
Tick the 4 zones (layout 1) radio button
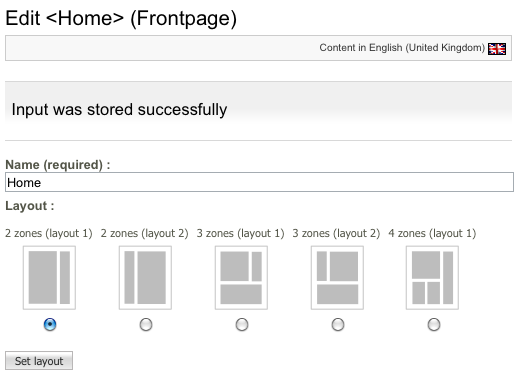(x=434, y=324)
